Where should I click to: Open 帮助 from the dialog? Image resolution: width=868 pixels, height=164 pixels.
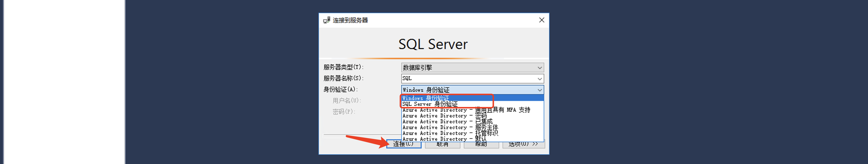[481, 145]
